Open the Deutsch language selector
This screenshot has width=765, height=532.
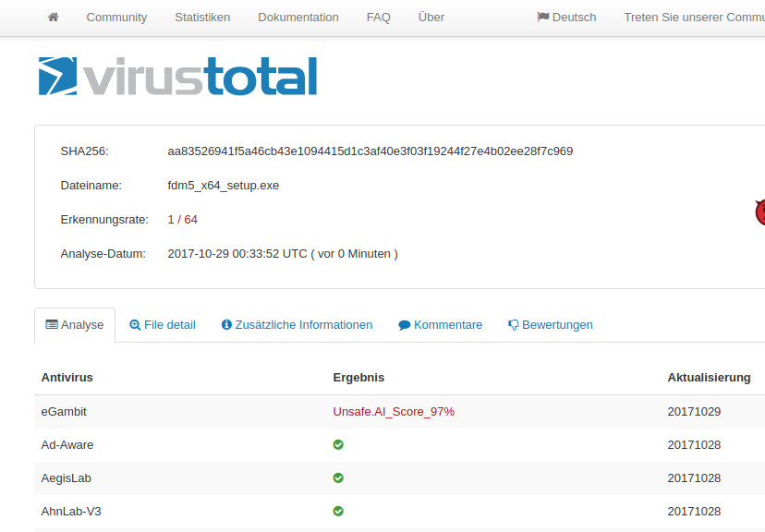point(566,17)
